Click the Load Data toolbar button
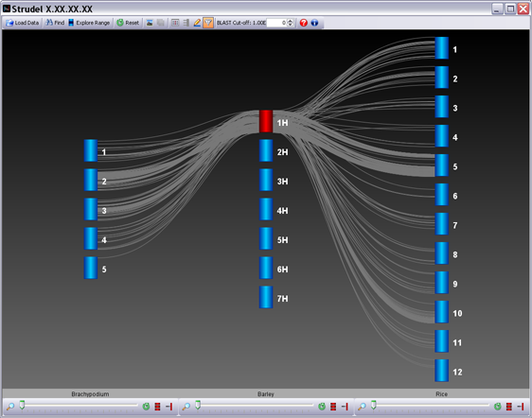The height and width of the screenshot is (418, 532). (x=23, y=23)
